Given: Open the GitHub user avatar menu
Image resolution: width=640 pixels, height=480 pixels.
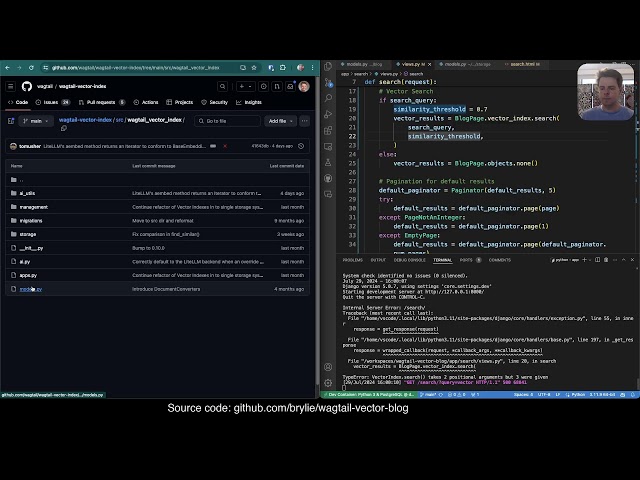Looking at the screenshot, I should pyautogui.click(x=304, y=86).
